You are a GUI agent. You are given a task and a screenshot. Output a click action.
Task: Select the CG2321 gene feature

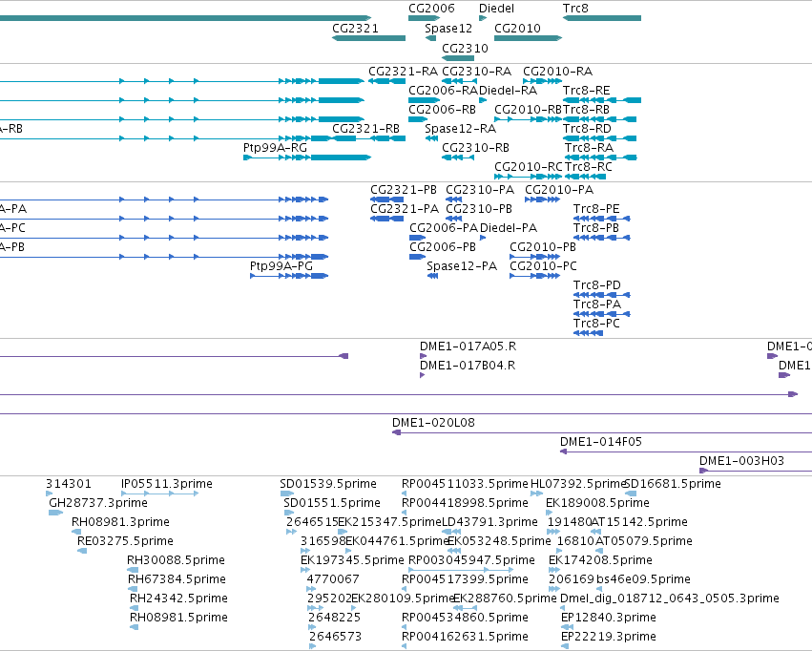point(368,38)
